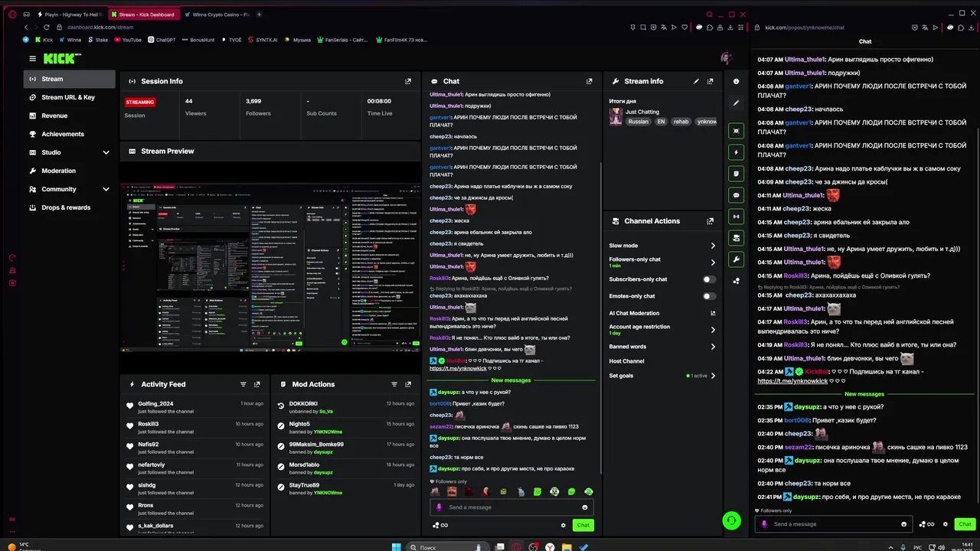980x551 pixels.
Task: Open the green headset support button
Action: point(732,520)
